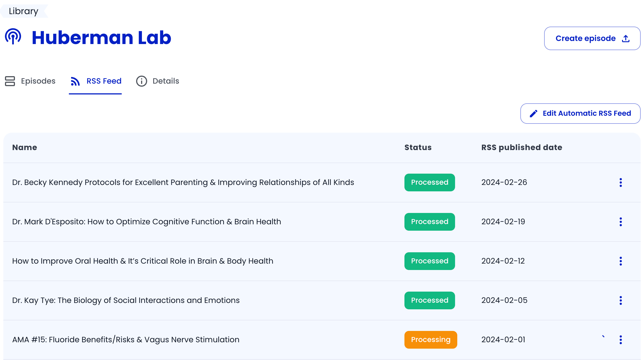This screenshot has height=360, width=644.
Task: Click the Edit Automatic RSS Feed button
Action: (x=580, y=113)
